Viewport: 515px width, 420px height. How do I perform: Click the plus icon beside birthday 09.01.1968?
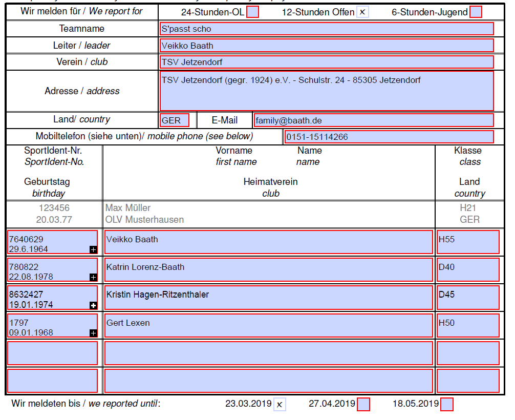[x=93, y=333]
